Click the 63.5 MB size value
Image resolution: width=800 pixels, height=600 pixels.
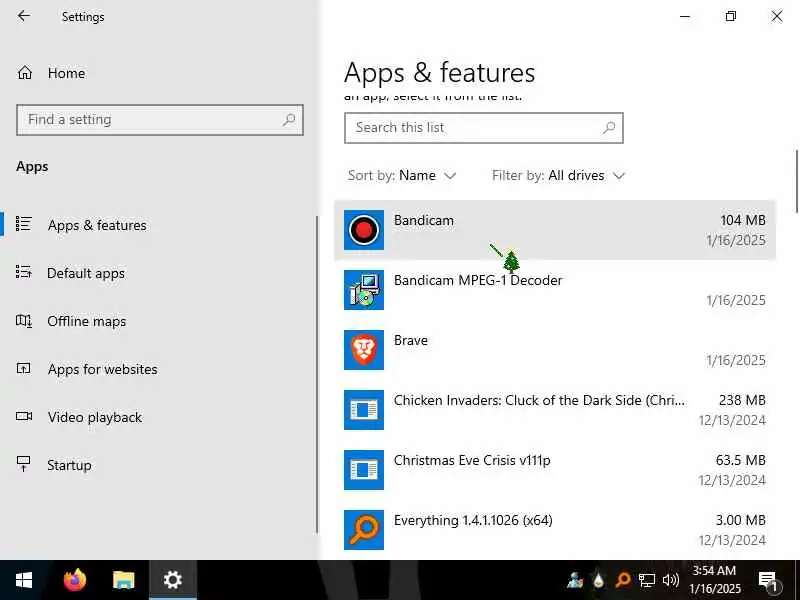(741, 460)
